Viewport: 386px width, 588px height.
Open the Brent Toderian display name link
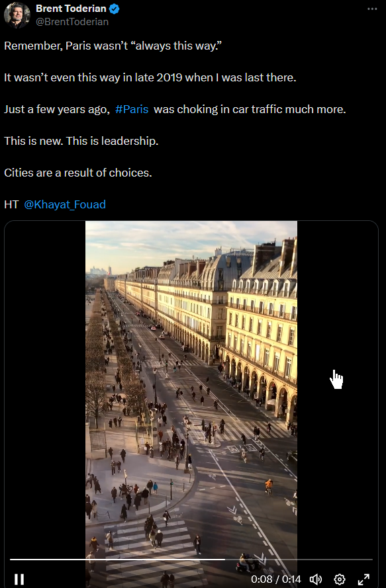[x=71, y=9]
